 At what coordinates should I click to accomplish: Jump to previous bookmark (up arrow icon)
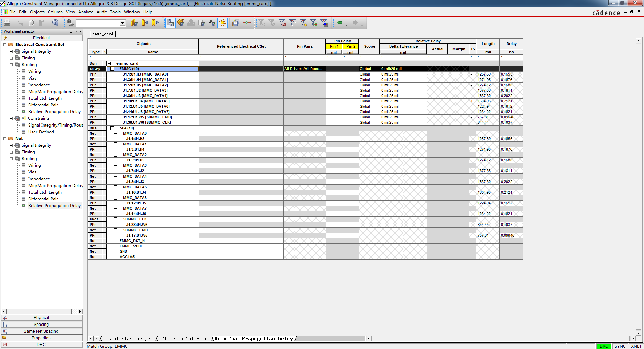coord(155,23)
